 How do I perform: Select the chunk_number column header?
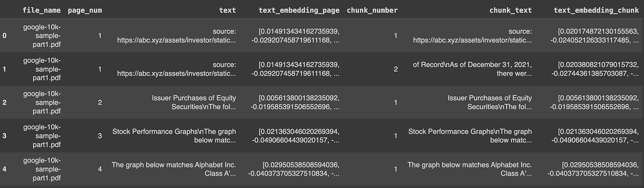click(x=372, y=10)
